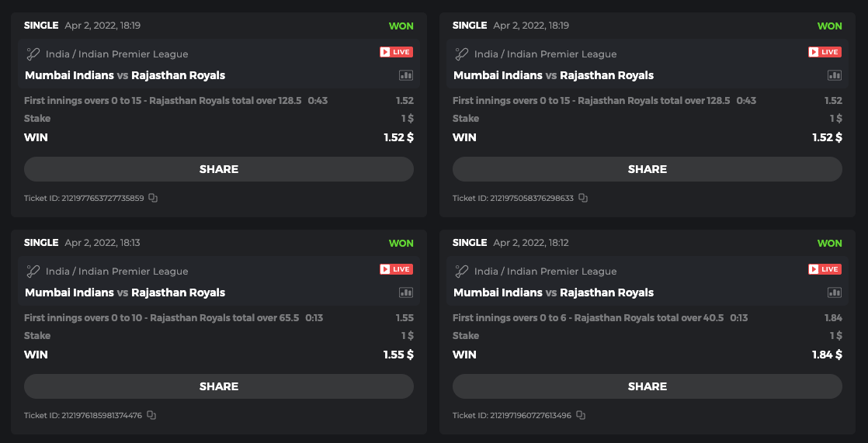Open India / Indian Premier League on 18:13 bet
This screenshot has width=868, height=443.
pos(117,272)
